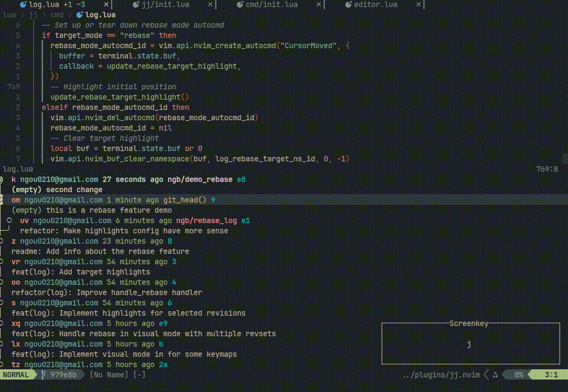Click the Lua icon on the jj/init.lua tab

tap(136, 5)
